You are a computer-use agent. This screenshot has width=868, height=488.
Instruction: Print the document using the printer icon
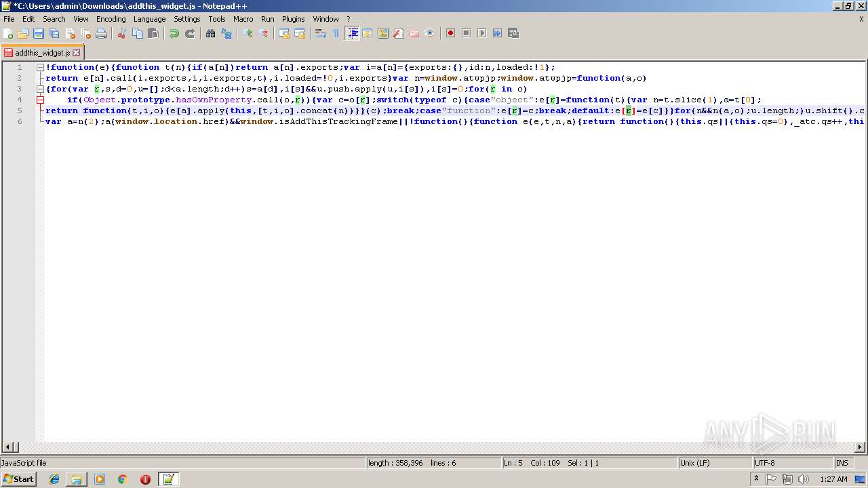101,33
